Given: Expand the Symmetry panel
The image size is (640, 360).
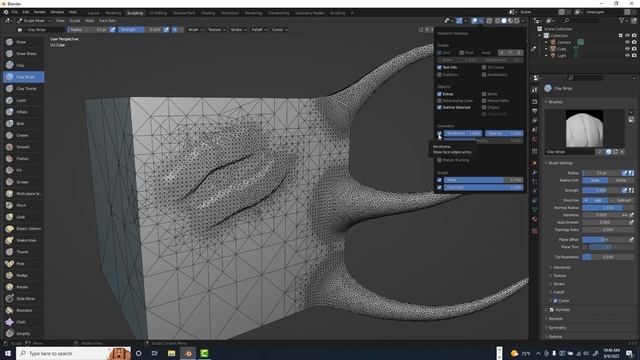Looking at the screenshot, I should (558, 328).
